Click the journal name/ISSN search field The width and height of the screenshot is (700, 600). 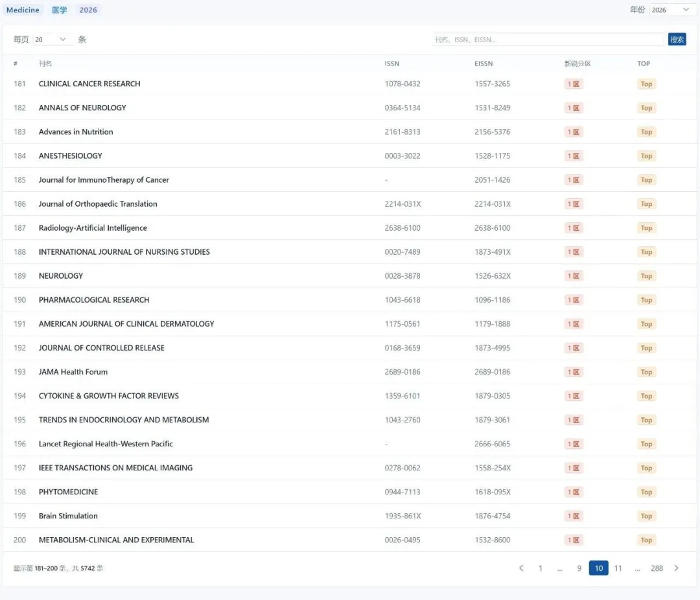click(x=549, y=40)
